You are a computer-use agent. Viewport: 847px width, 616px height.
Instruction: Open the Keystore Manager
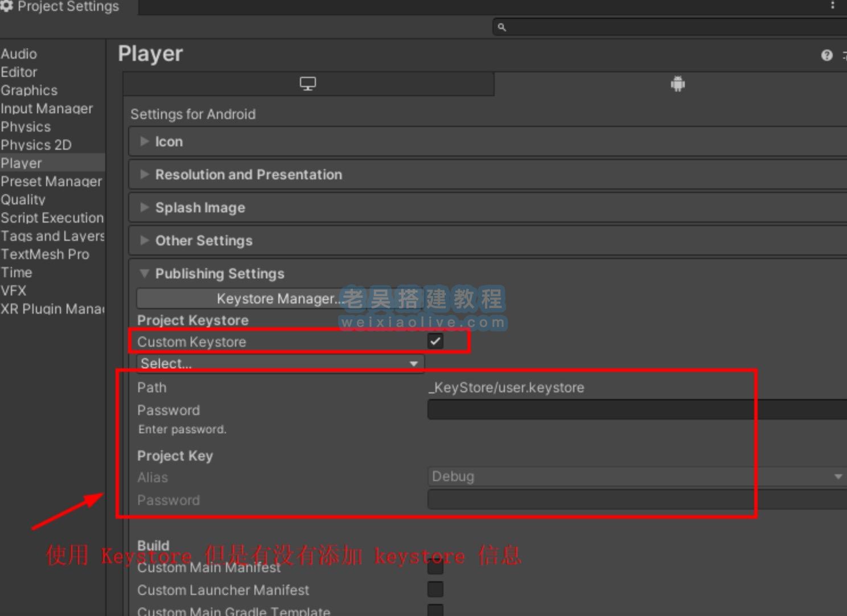278,298
